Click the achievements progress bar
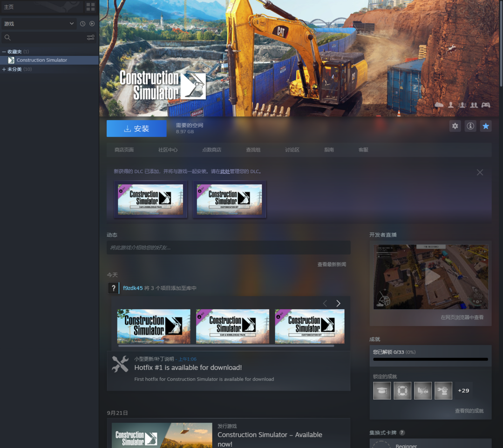This screenshot has height=448, width=503. [430, 360]
